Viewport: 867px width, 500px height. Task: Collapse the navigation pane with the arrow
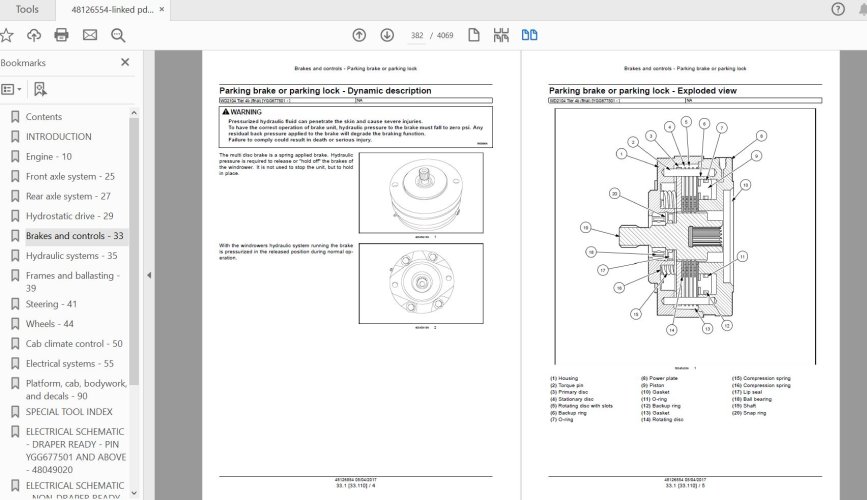(x=149, y=275)
